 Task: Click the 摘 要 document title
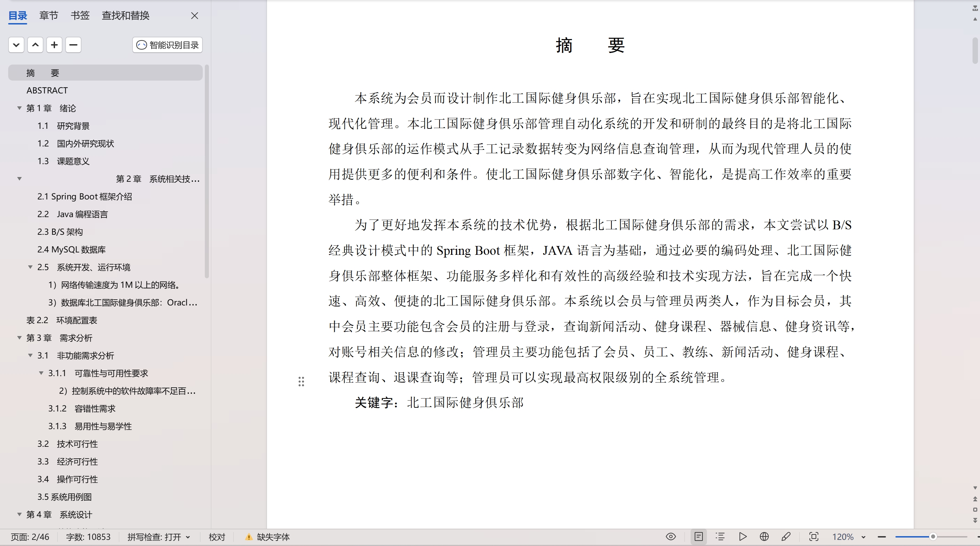[x=590, y=46]
